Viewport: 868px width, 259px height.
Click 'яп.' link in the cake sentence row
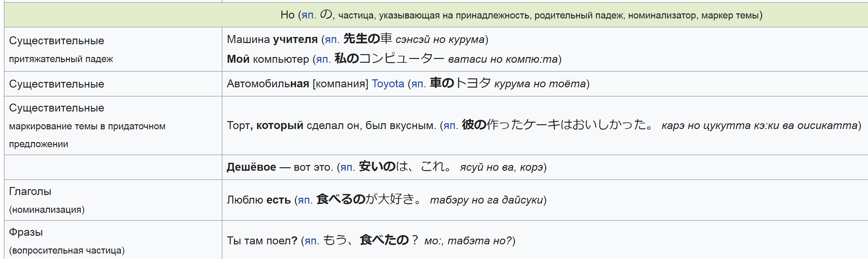click(451, 126)
